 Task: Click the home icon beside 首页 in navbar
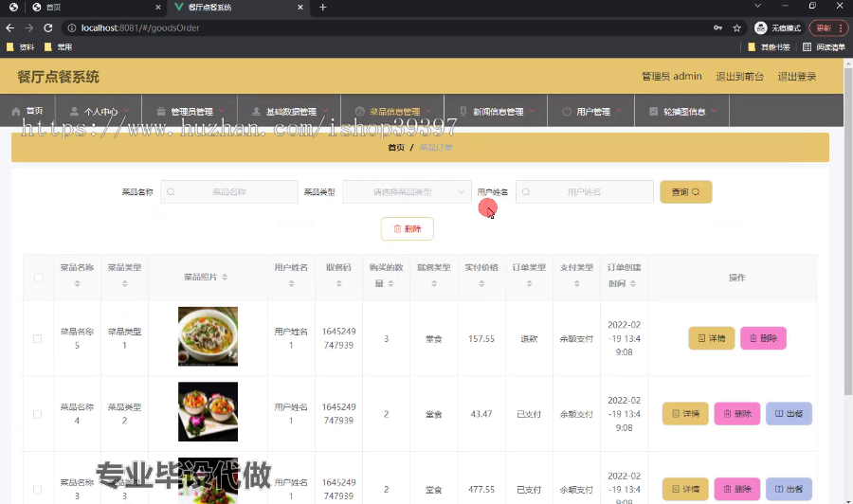point(16,111)
